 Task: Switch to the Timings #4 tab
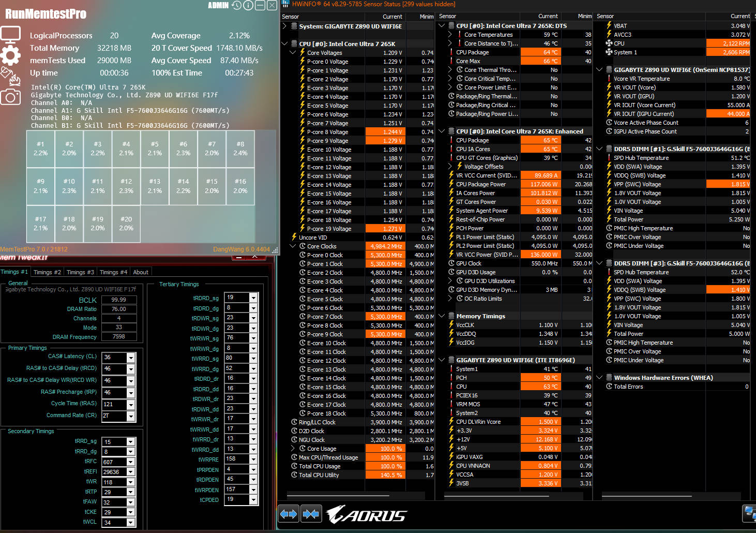pyautogui.click(x=113, y=272)
